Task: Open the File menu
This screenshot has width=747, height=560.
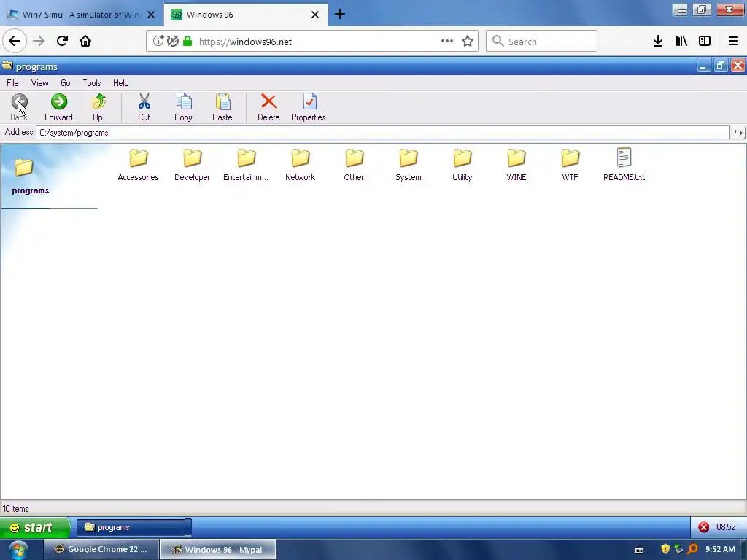Action: [x=12, y=83]
